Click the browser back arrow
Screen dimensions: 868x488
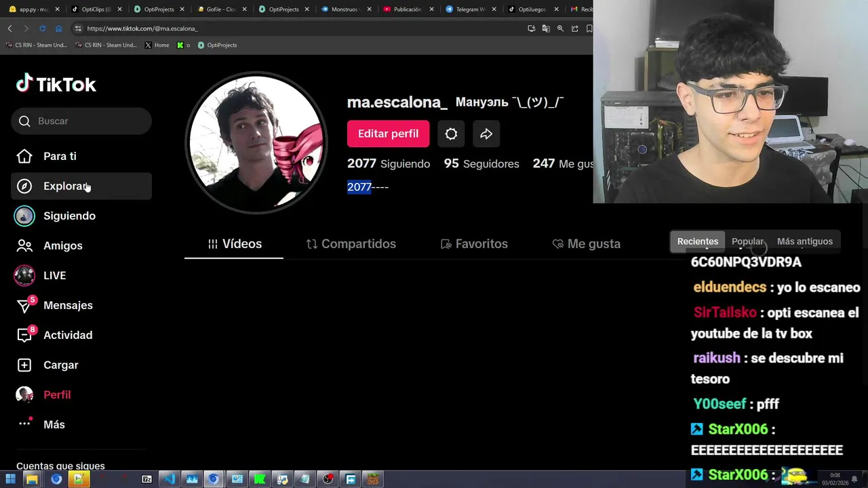[x=9, y=28]
